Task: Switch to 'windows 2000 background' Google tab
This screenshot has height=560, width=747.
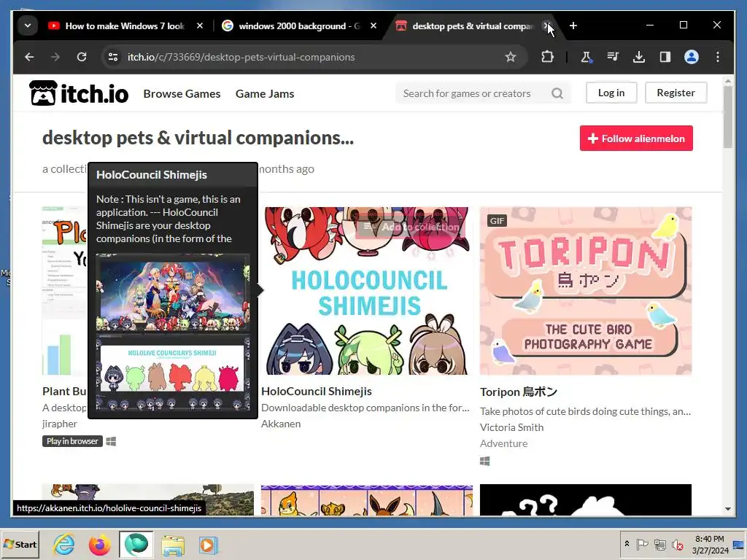Action: [299, 26]
